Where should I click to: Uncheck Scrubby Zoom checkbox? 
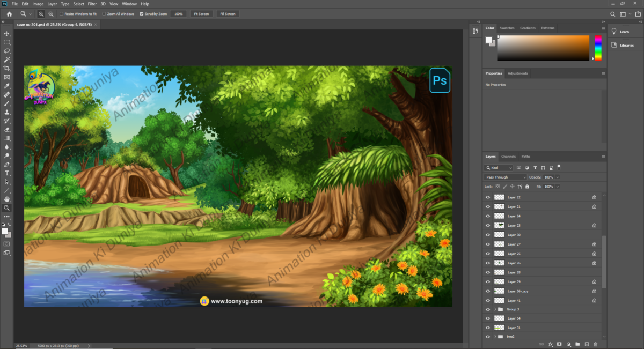[x=142, y=13]
